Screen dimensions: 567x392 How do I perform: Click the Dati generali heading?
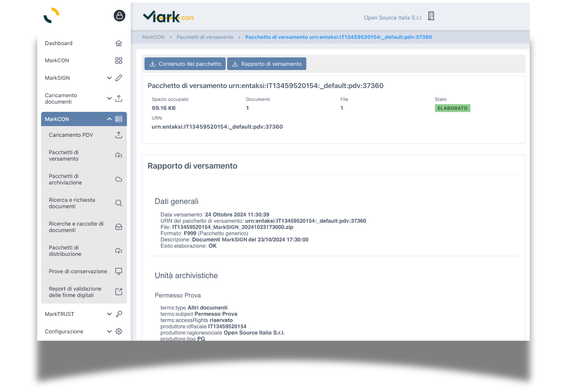point(177,201)
